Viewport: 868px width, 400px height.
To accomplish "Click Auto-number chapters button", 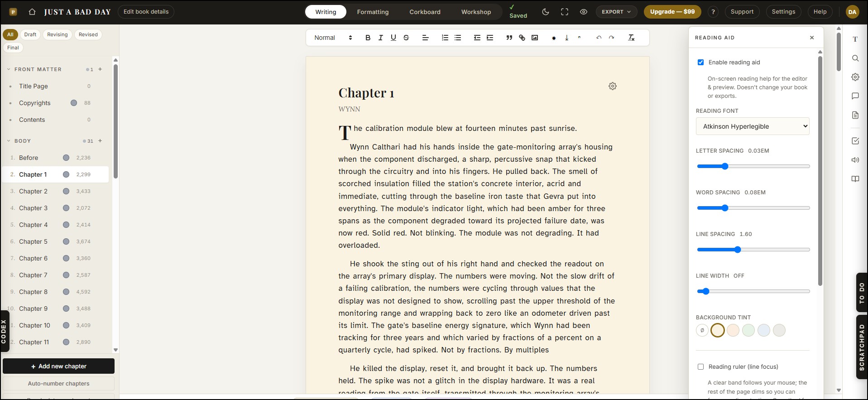I will pyautogui.click(x=58, y=383).
